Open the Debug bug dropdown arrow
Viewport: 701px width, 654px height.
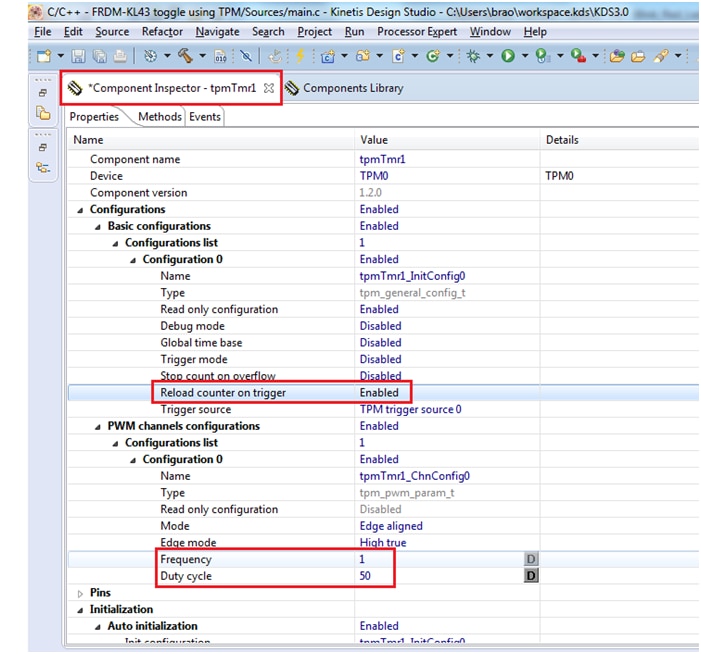click(x=490, y=56)
